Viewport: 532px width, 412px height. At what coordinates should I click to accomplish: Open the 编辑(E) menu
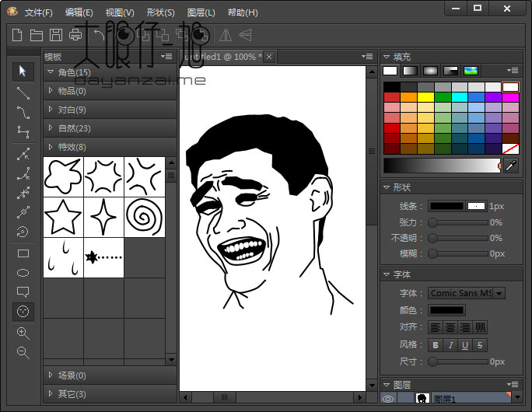click(x=79, y=12)
